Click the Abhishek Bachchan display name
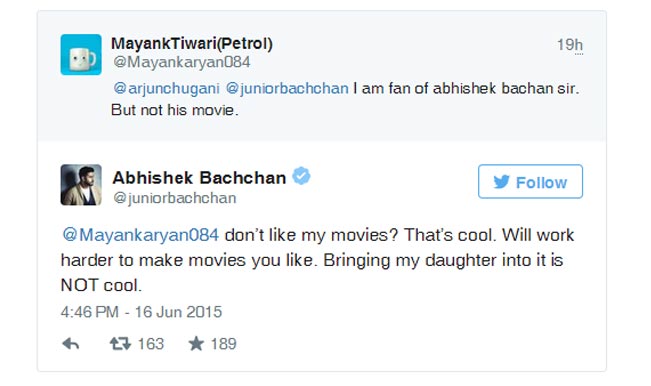 tap(199, 178)
